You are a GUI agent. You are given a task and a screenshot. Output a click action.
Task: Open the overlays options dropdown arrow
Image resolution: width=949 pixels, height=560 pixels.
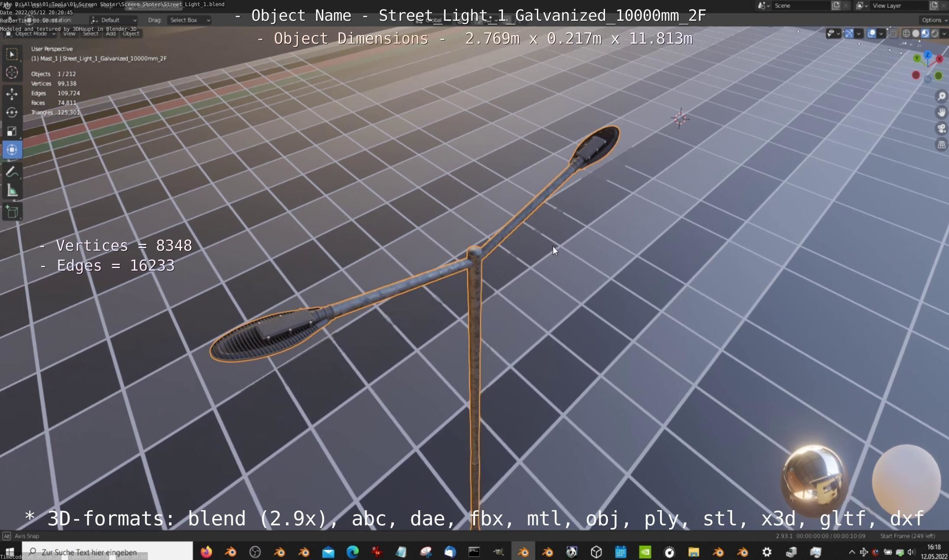click(881, 33)
